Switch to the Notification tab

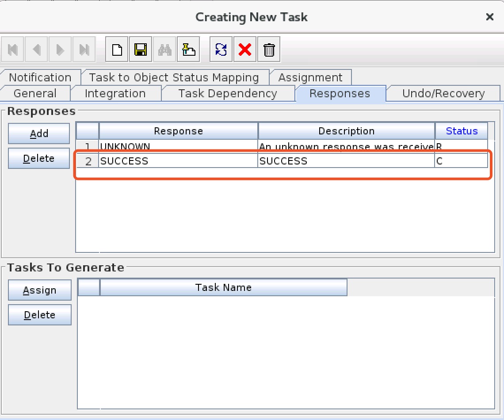[x=40, y=77]
